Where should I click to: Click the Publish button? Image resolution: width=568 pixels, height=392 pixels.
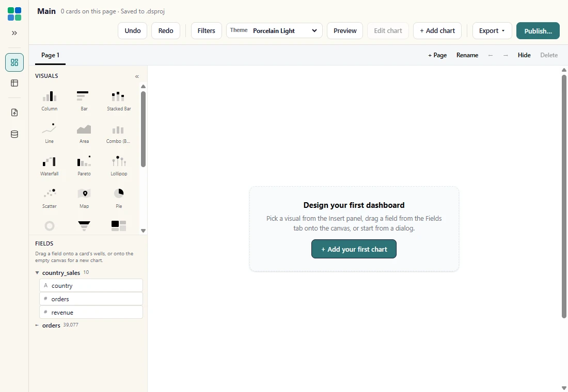[538, 31]
